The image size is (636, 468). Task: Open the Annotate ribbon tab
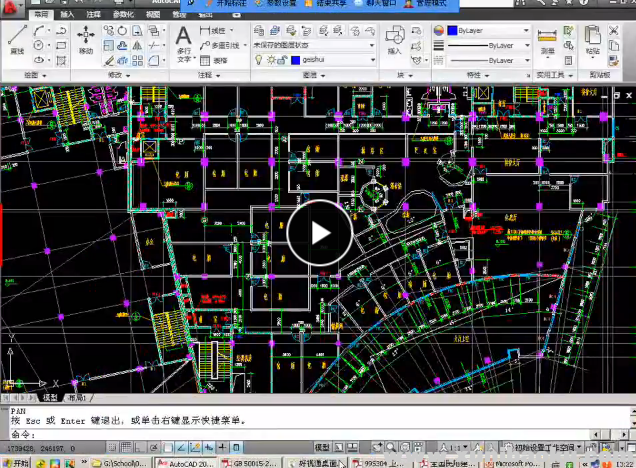(x=94, y=16)
